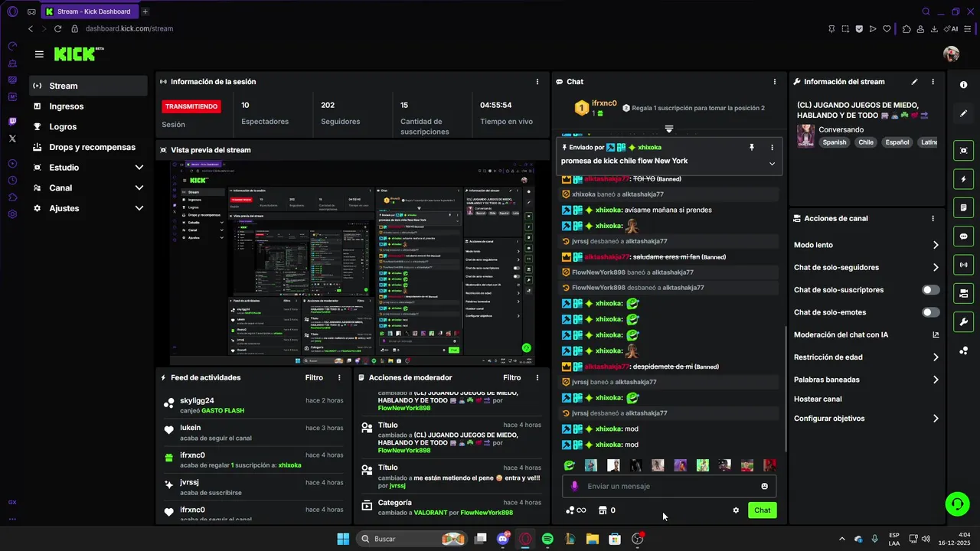Click the Twitch icon in Opera sidebar

(12, 122)
